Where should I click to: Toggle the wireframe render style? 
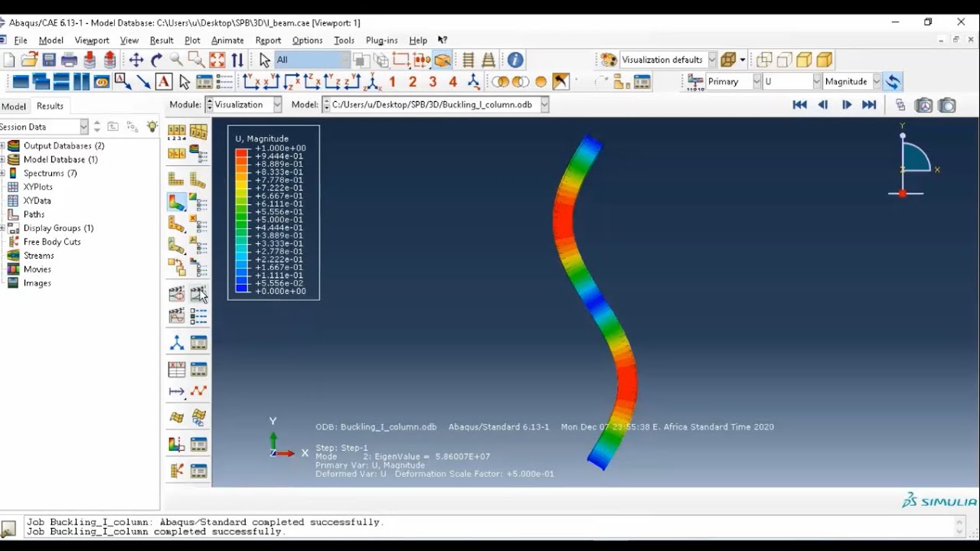point(764,60)
